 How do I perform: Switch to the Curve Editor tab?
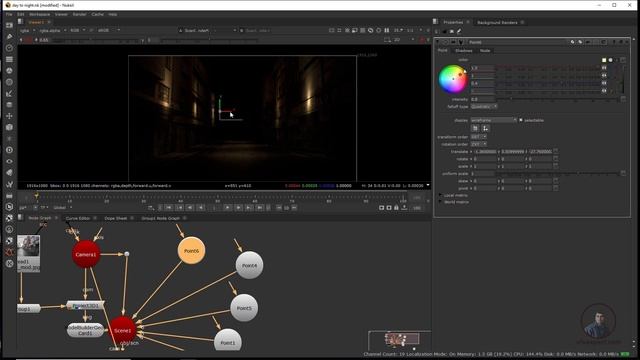tap(78, 218)
